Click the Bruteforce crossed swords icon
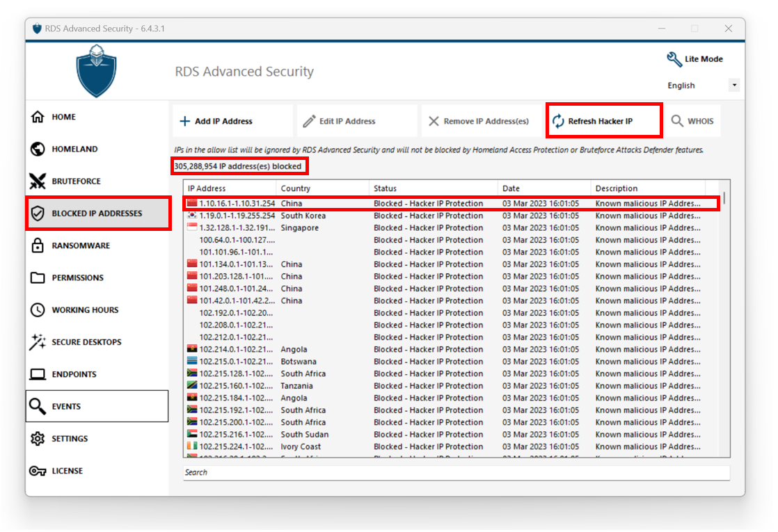 tap(38, 182)
